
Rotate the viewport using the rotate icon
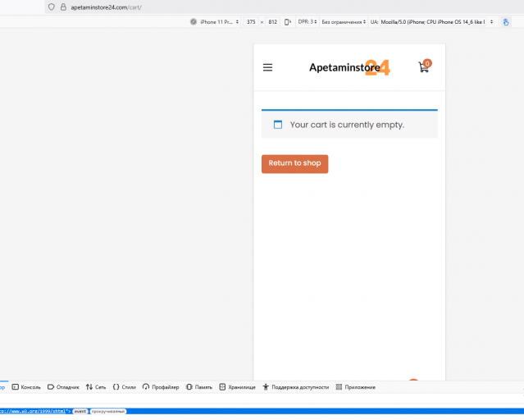click(287, 21)
